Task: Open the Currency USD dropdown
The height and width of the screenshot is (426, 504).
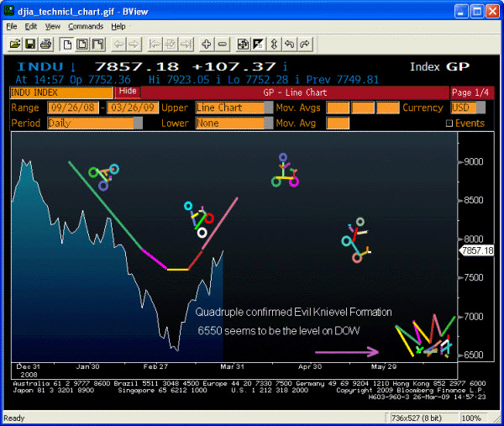Action: tap(480, 108)
